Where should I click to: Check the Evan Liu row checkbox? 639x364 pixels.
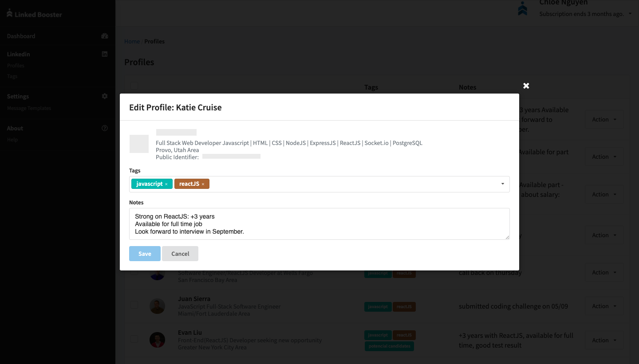pyautogui.click(x=134, y=339)
